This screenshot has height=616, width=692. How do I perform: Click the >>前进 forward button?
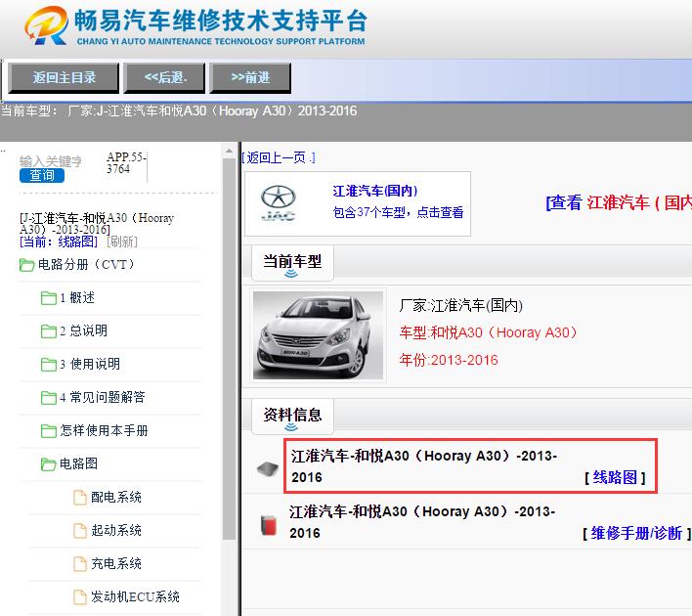pos(250,77)
